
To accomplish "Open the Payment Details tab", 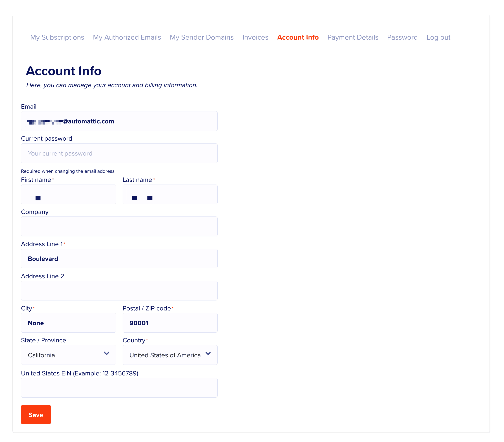I will point(352,37).
